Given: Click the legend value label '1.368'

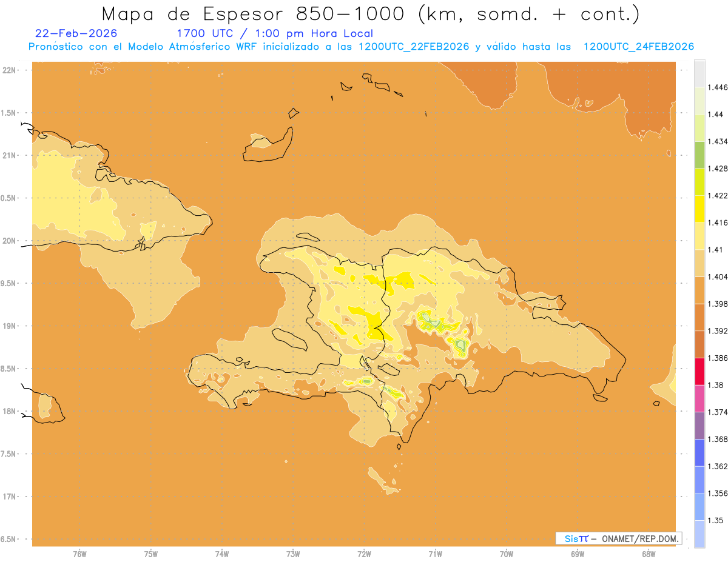Looking at the screenshot, I should (x=718, y=440).
